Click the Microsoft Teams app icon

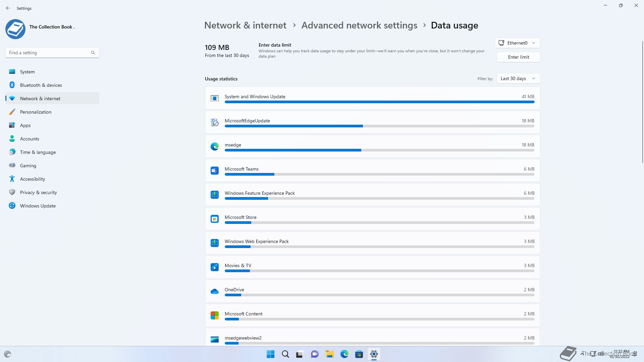point(215,171)
